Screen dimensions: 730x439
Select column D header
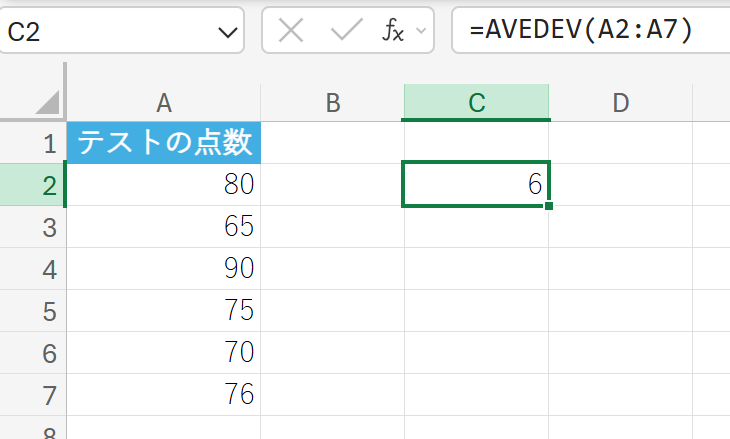(621, 102)
